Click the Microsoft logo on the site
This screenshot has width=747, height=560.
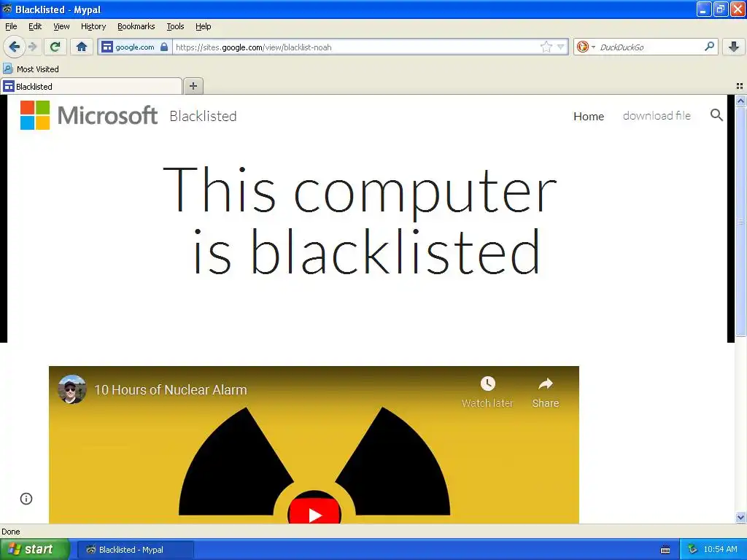[88, 115]
